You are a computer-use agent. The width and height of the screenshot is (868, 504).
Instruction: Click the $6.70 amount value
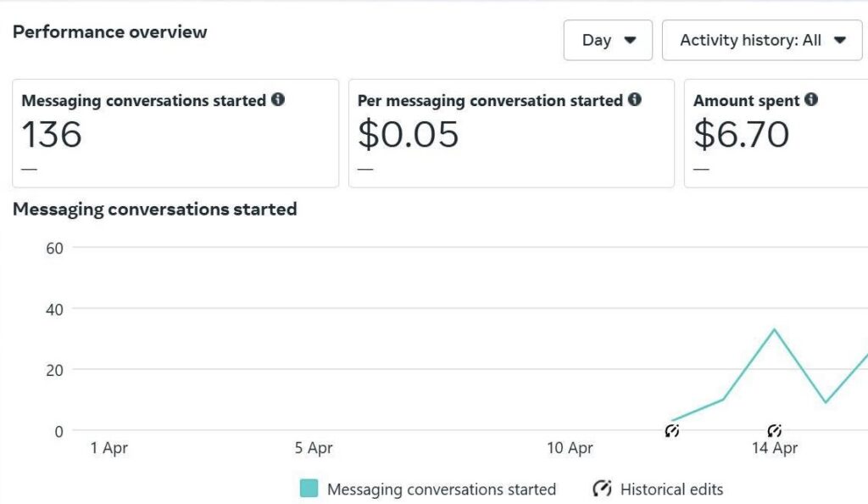coord(741,135)
